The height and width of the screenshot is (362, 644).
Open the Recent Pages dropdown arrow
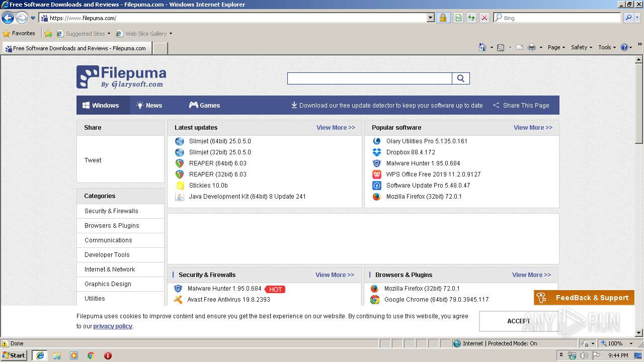[33, 18]
